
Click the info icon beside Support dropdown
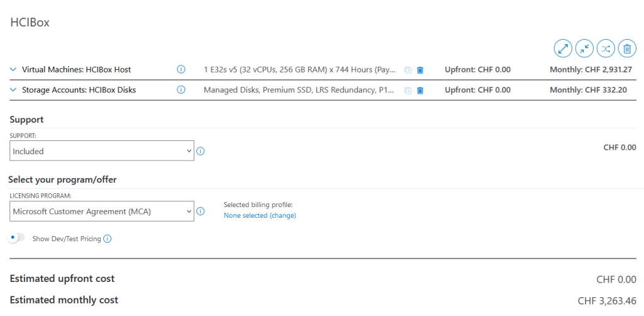pyautogui.click(x=201, y=151)
